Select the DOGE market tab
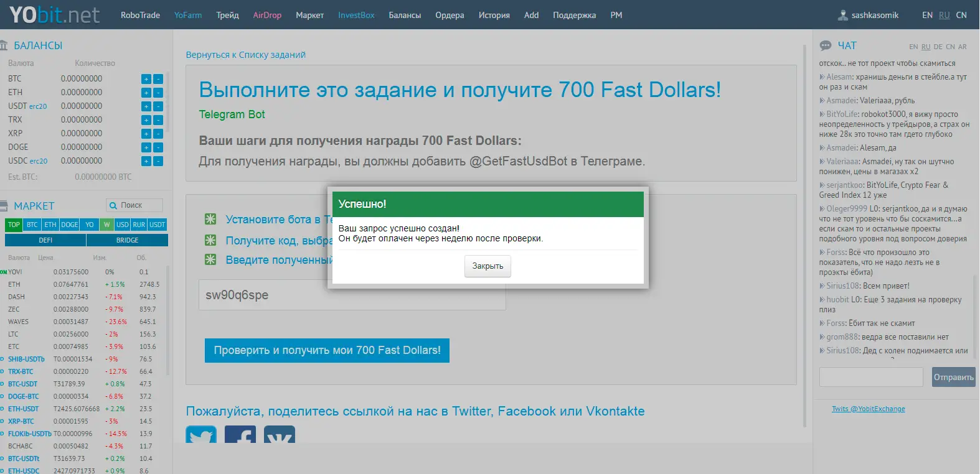 pos(69,225)
